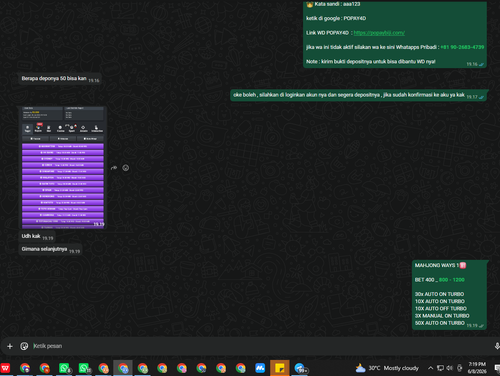
Task: Open the network status tray icon
Action: click(440, 368)
